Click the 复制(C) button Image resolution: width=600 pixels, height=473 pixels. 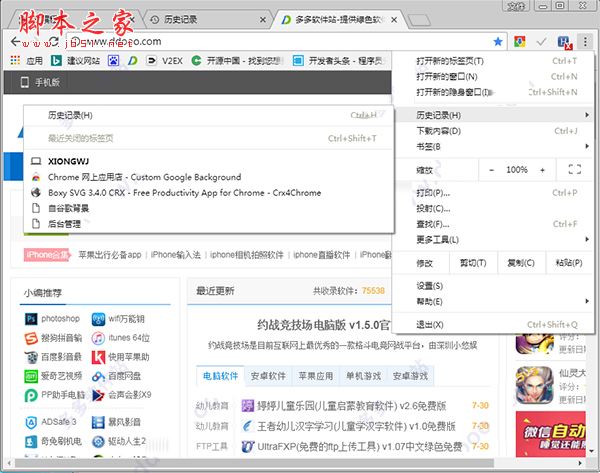pyautogui.click(x=521, y=263)
